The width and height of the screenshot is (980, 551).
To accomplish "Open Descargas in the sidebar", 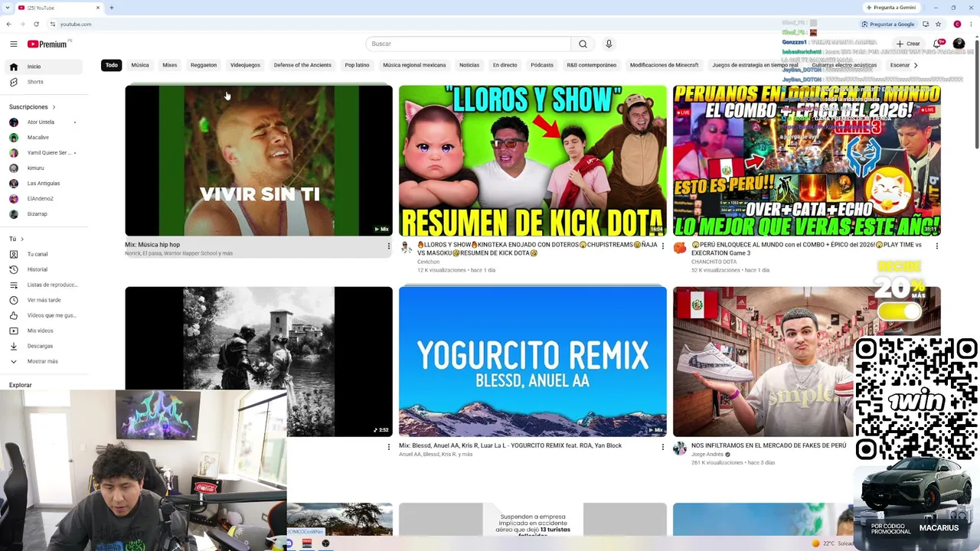I will pos(44,346).
